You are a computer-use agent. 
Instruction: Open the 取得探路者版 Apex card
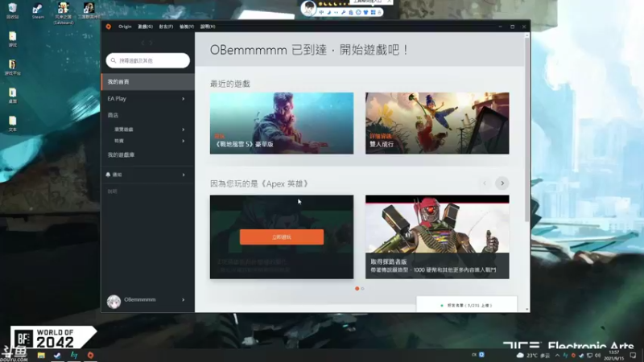pyautogui.click(x=437, y=237)
